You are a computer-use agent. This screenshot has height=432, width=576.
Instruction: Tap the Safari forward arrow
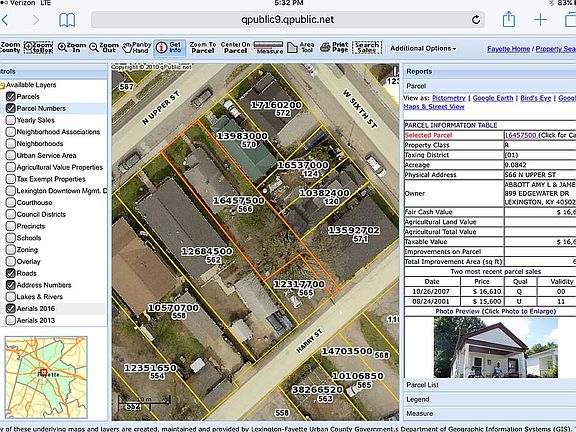(x=36, y=20)
